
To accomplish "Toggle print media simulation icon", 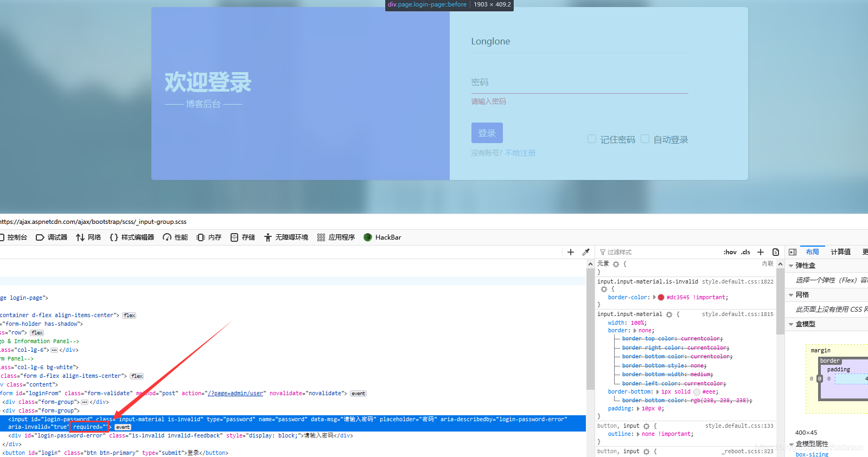I will 776,252.
